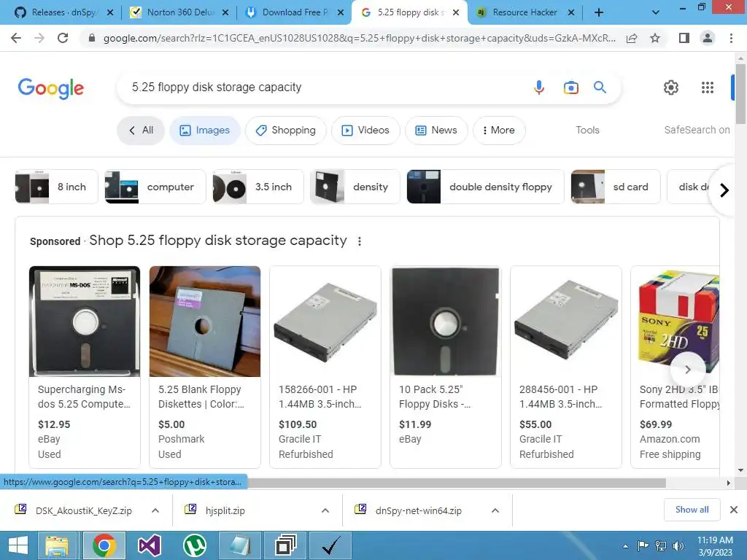Open a new browser tab
The height and width of the screenshot is (560, 747).
pos(599,12)
